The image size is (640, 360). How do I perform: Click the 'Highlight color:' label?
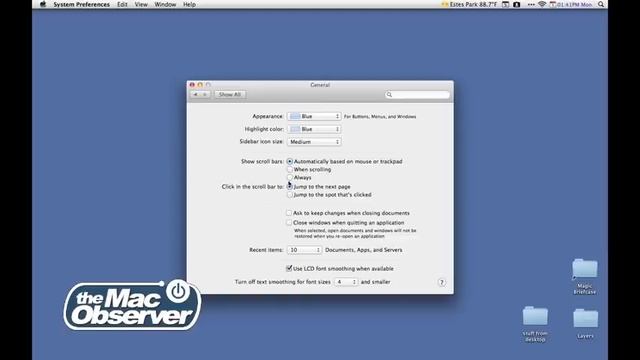[x=264, y=129]
